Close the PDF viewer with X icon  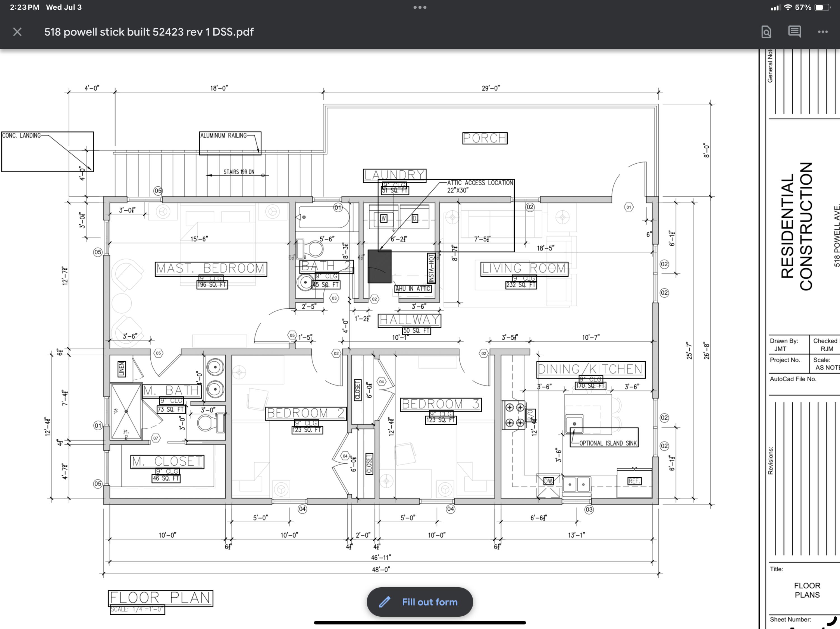pyautogui.click(x=17, y=32)
